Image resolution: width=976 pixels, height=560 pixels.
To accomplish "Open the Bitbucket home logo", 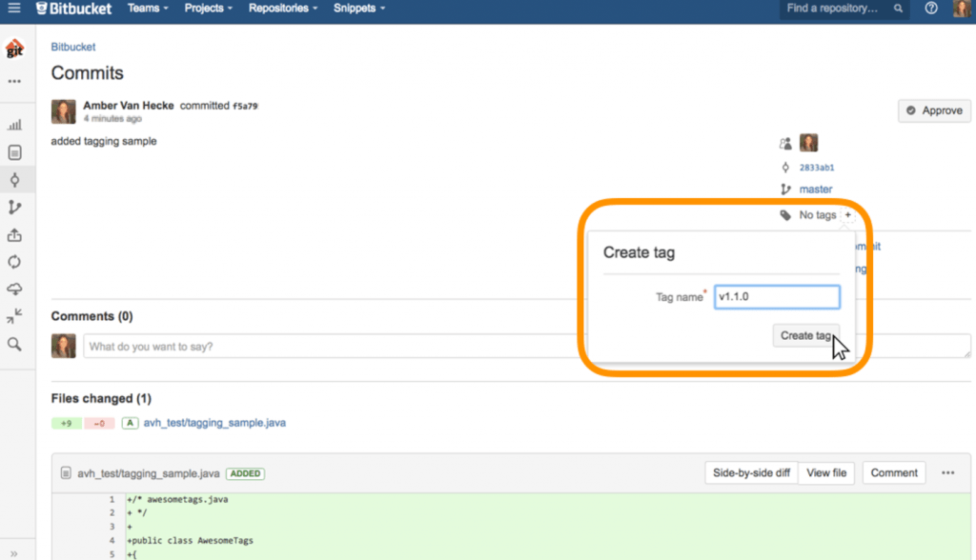I will coord(73,10).
